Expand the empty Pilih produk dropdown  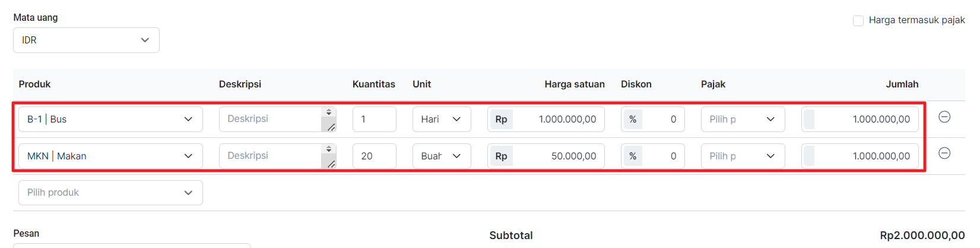[x=110, y=193]
